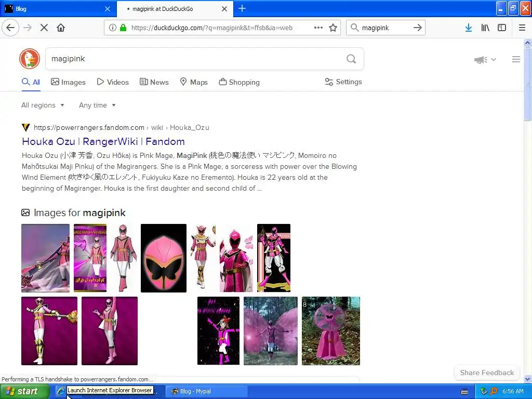Stop loading the page
Image resolution: width=532 pixels, height=399 pixels.
[44, 28]
